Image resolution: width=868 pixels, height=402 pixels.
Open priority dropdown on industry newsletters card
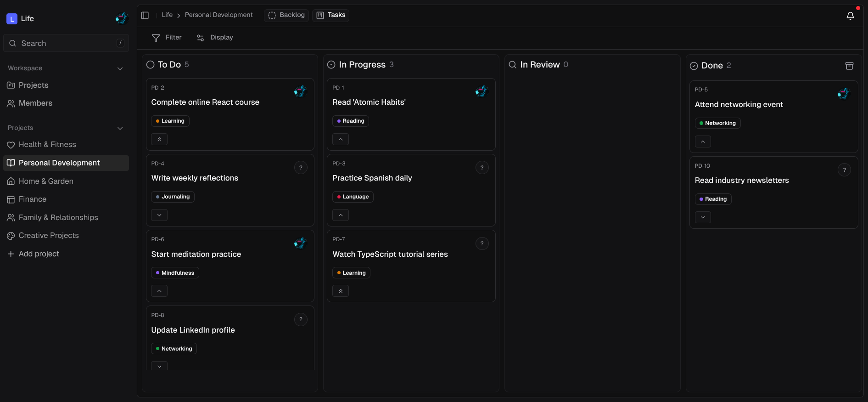click(x=703, y=217)
